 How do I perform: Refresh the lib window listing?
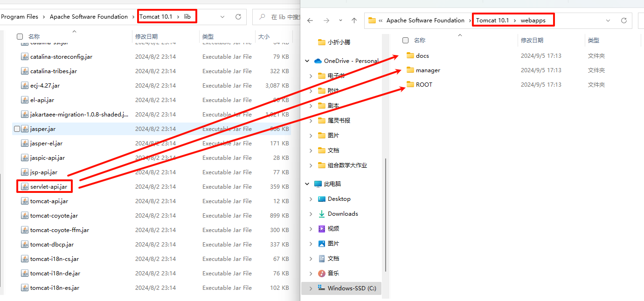point(238,17)
